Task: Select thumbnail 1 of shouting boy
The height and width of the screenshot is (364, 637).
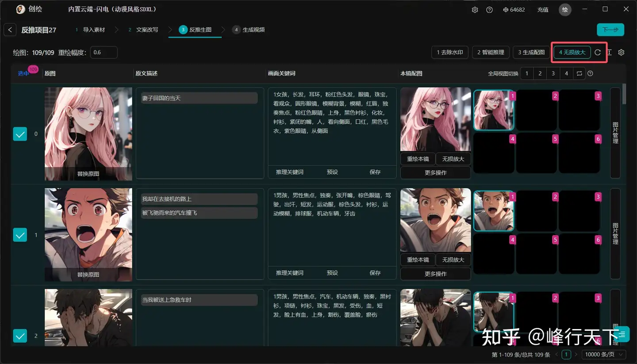Action: (494, 211)
